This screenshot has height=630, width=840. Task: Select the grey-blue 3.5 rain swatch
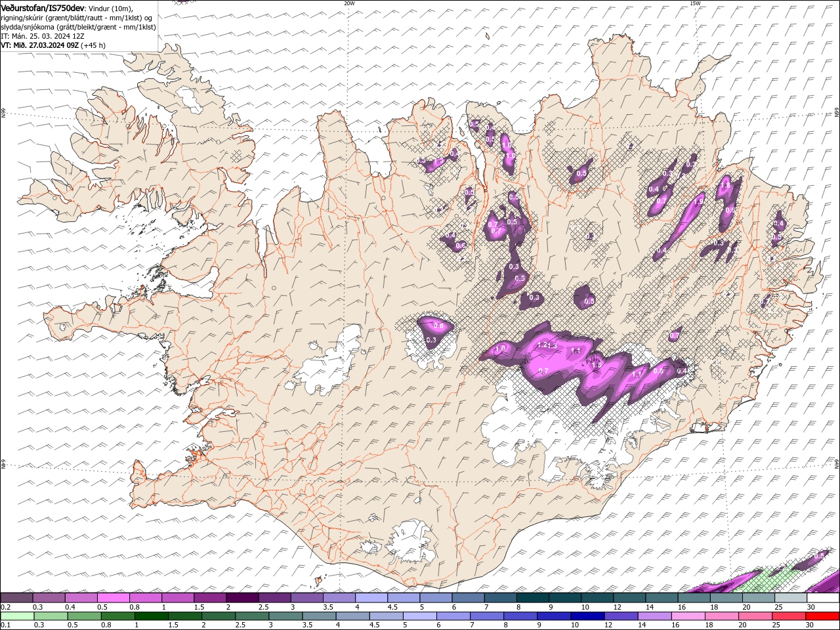coord(319,616)
